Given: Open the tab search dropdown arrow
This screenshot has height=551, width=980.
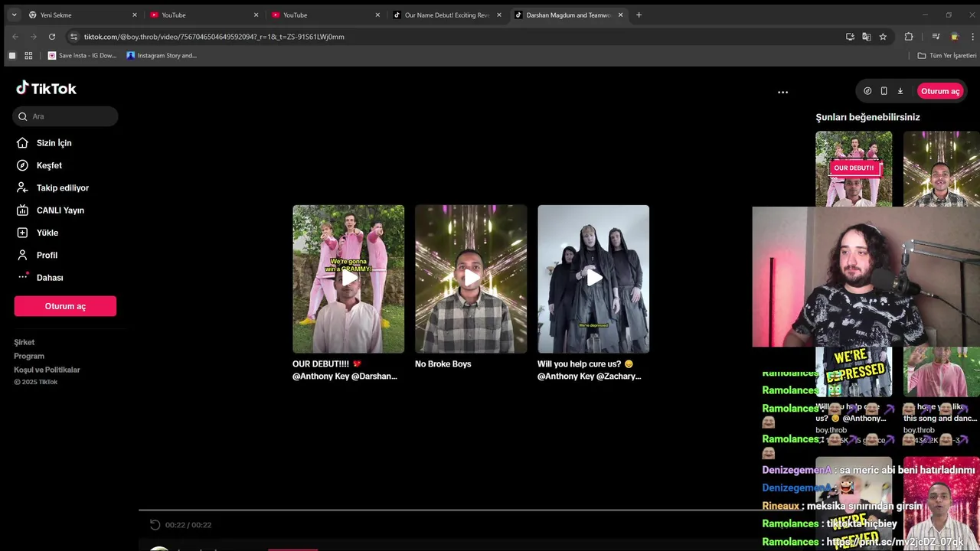Looking at the screenshot, I should point(14,15).
